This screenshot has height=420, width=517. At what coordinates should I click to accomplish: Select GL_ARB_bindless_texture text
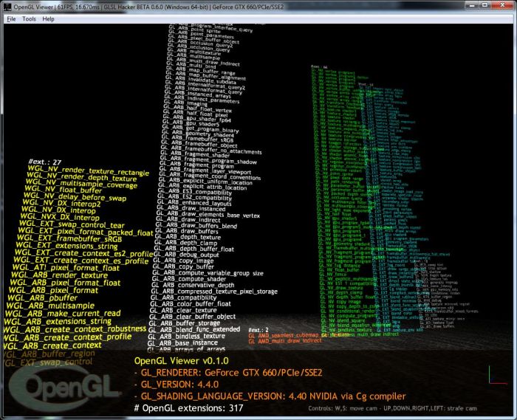pyautogui.click(x=186, y=337)
